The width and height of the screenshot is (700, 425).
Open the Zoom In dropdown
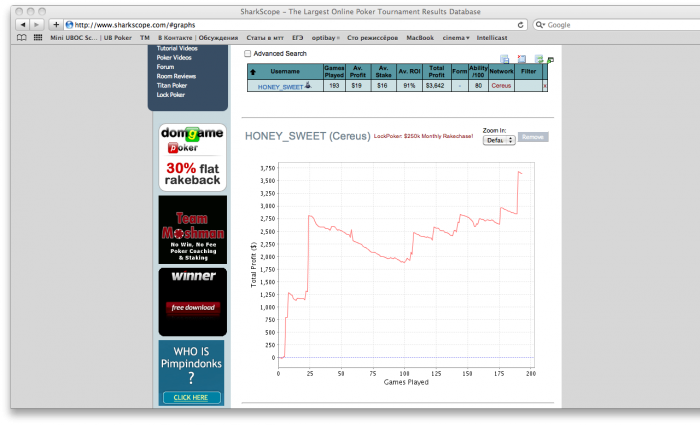[x=499, y=140]
